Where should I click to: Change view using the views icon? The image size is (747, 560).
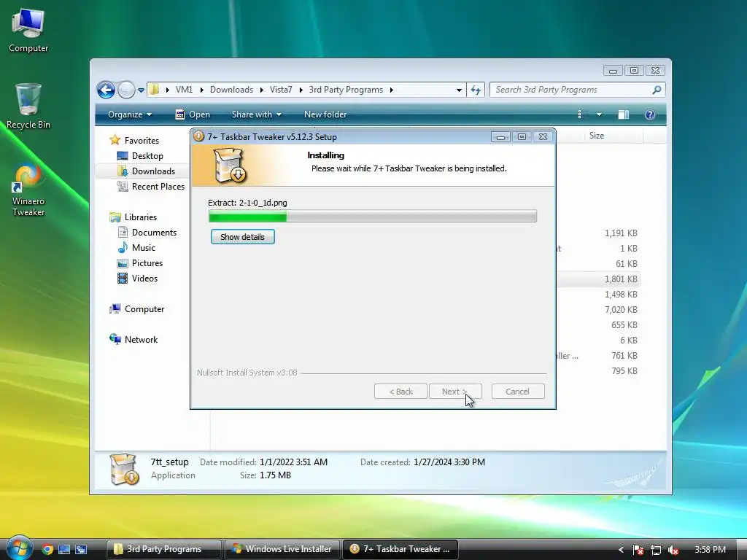pyautogui.click(x=579, y=114)
